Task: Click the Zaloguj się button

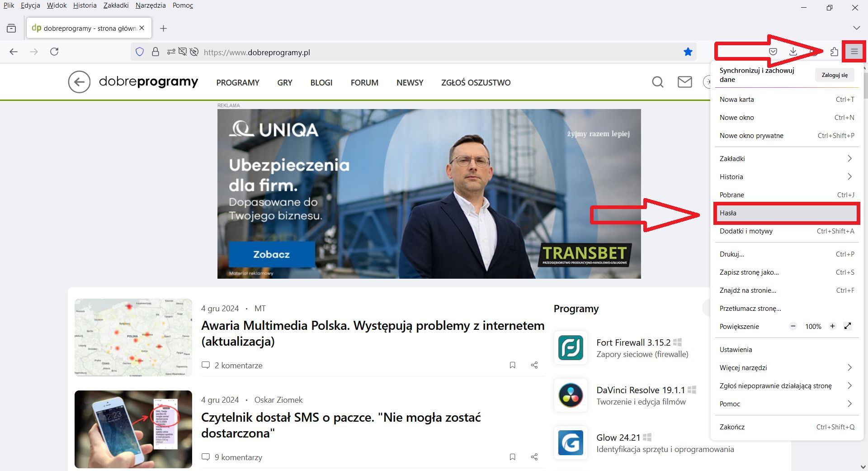Action: pos(835,75)
